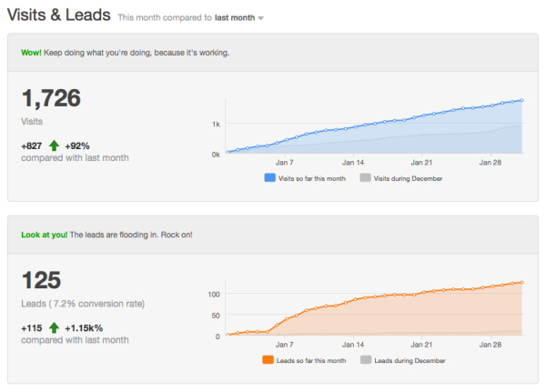Click the gray Leads during December swatch
This screenshot has height=392, width=546.
click(365, 360)
